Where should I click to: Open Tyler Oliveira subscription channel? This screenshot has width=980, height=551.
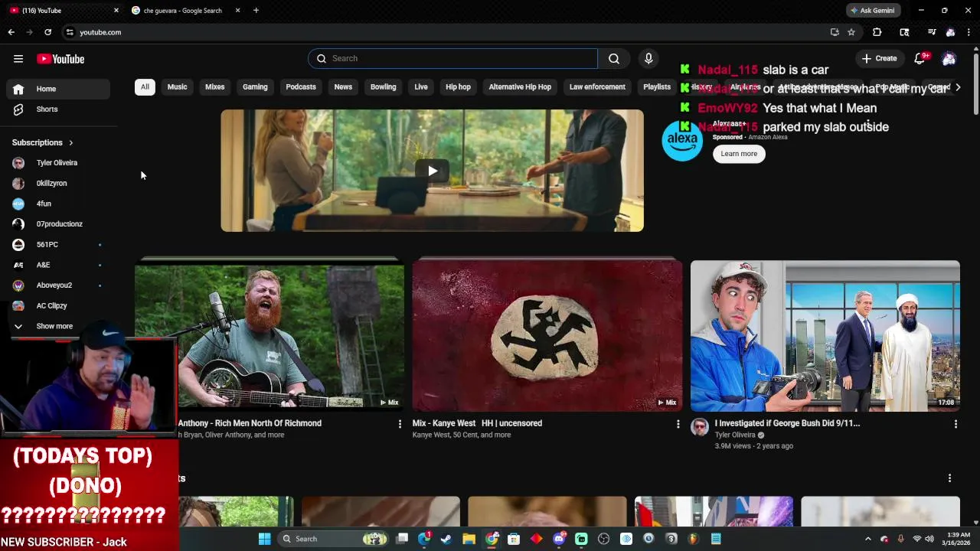tap(58, 163)
